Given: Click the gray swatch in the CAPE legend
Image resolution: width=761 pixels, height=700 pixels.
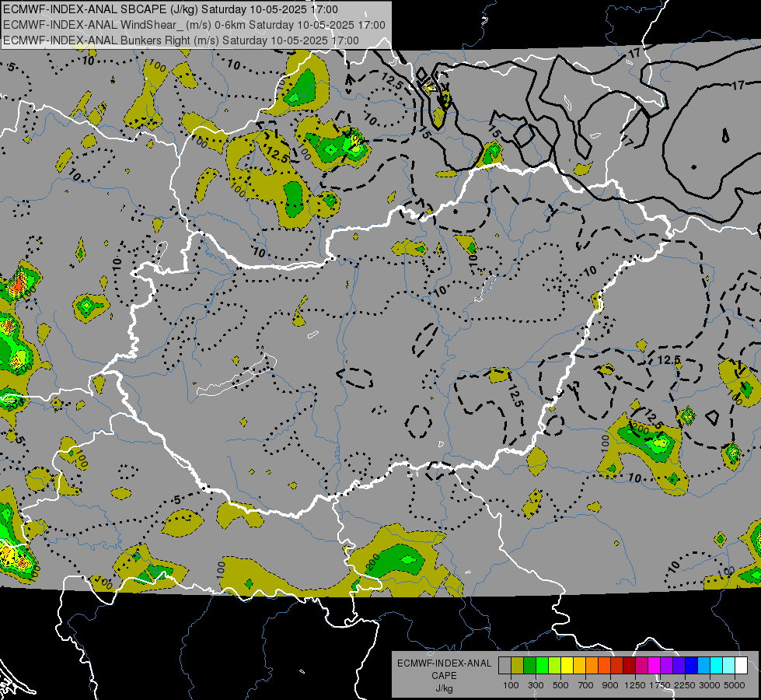Looking at the screenshot, I should 504,666.
